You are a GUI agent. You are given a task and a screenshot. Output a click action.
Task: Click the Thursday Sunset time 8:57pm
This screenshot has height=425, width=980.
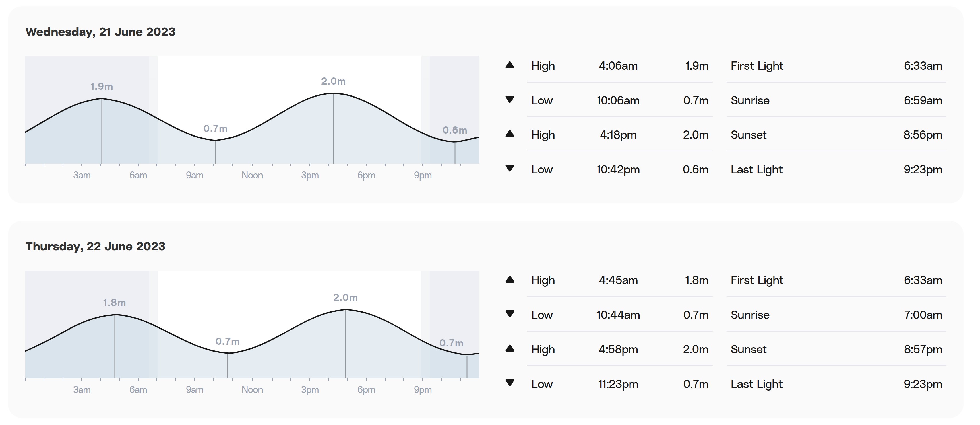[x=923, y=349]
